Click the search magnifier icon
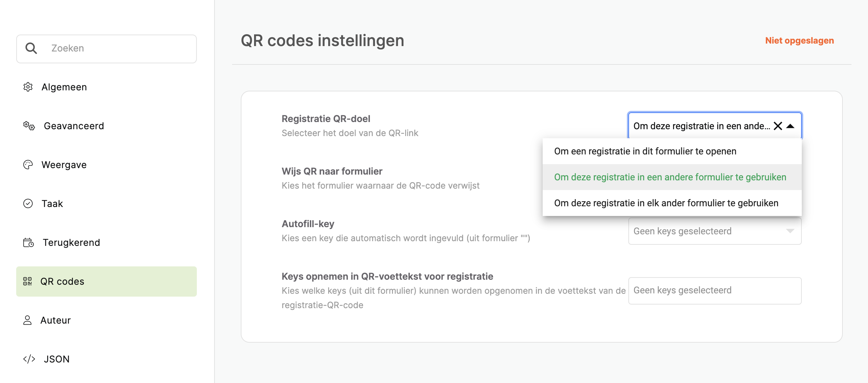Viewport: 868px width, 383px height. [31, 48]
